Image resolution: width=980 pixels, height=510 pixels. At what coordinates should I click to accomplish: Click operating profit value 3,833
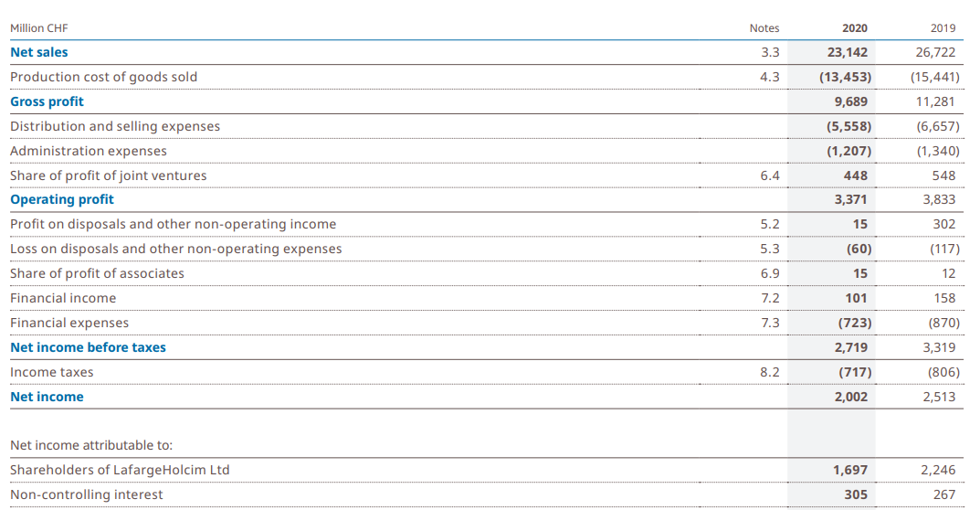940,199
